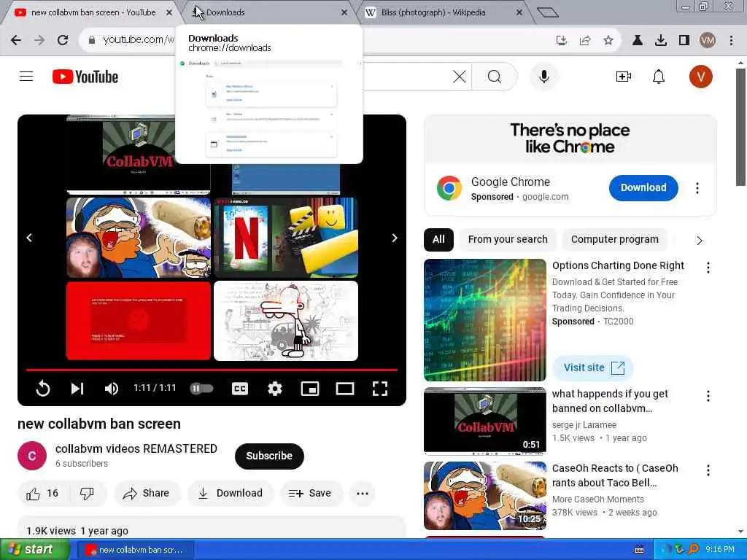Open the YouTube hamburger guide menu
This screenshot has height=560, width=747.
click(26, 76)
